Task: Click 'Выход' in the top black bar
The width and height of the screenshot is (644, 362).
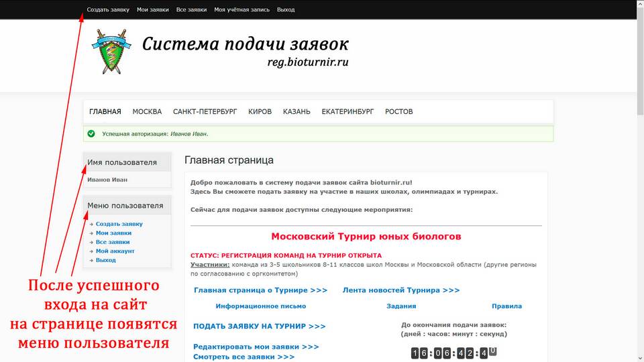Action: pos(286,9)
